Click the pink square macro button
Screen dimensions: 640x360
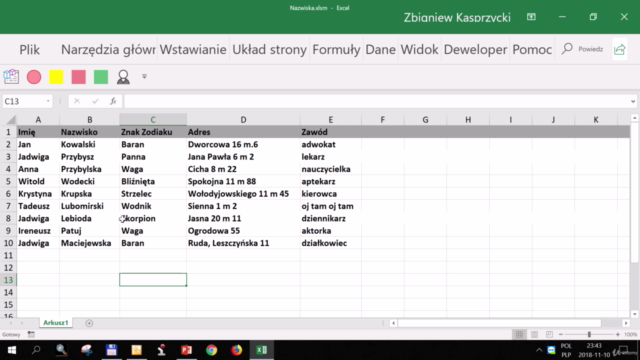pos(78,77)
